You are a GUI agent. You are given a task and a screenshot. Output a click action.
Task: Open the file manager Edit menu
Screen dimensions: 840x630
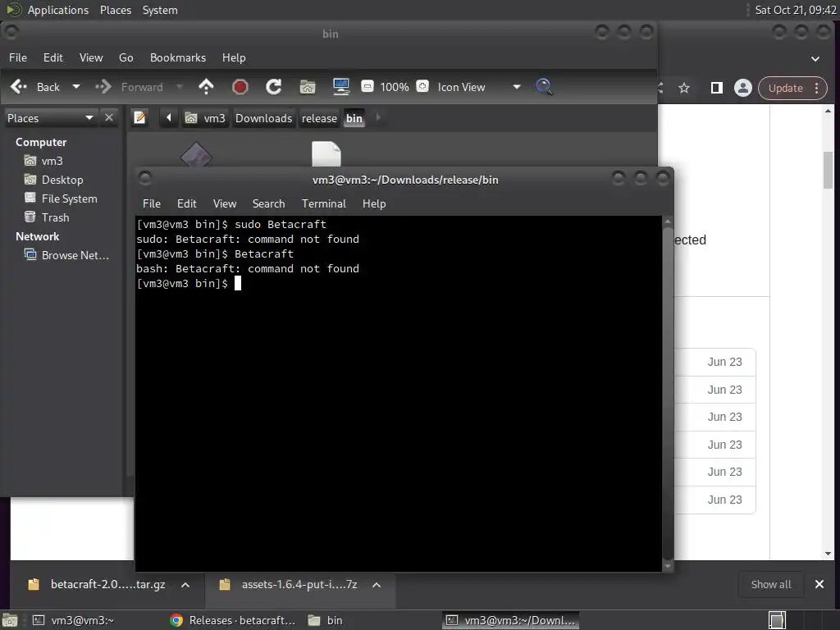coord(53,57)
